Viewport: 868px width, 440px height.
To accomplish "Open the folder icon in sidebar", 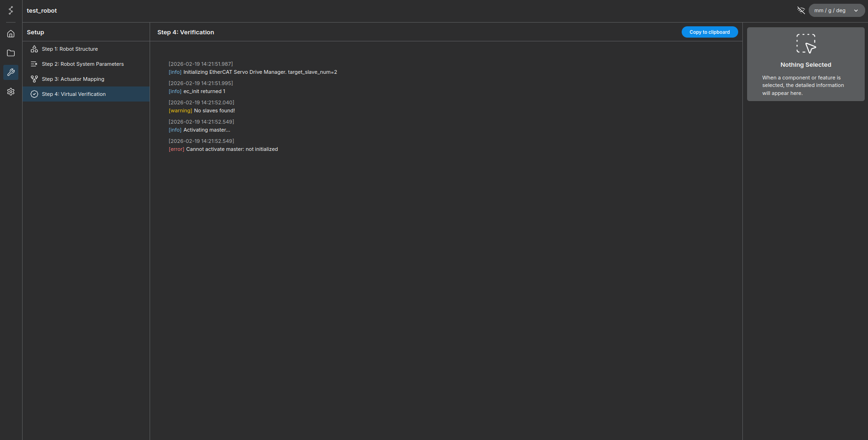I will tap(11, 53).
